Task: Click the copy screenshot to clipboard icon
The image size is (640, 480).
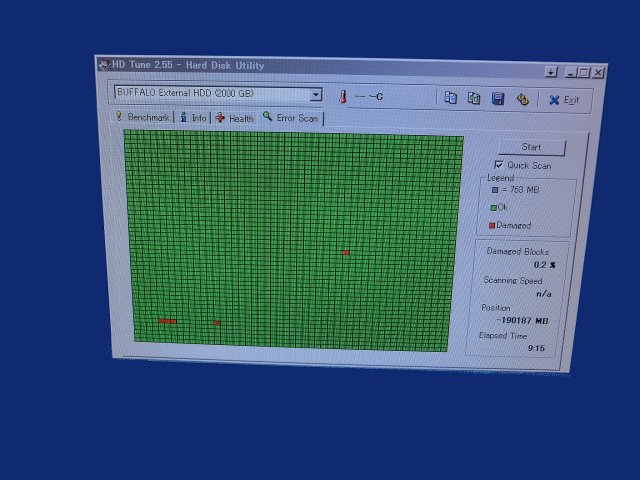Action: tap(474, 98)
